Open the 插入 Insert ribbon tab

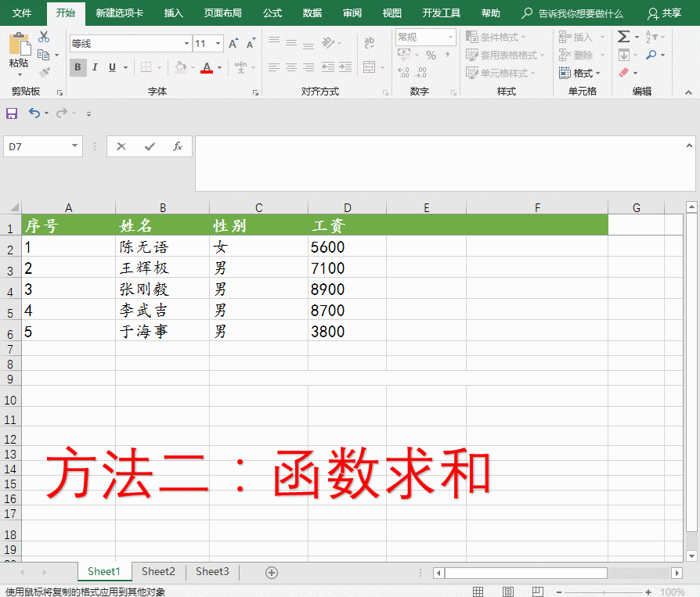point(173,13)
